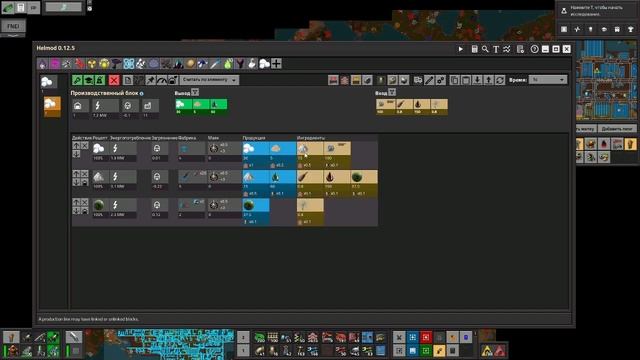Move first recipe row down
This screenshot has height=360, width=640.
click(x=76, y=154)
